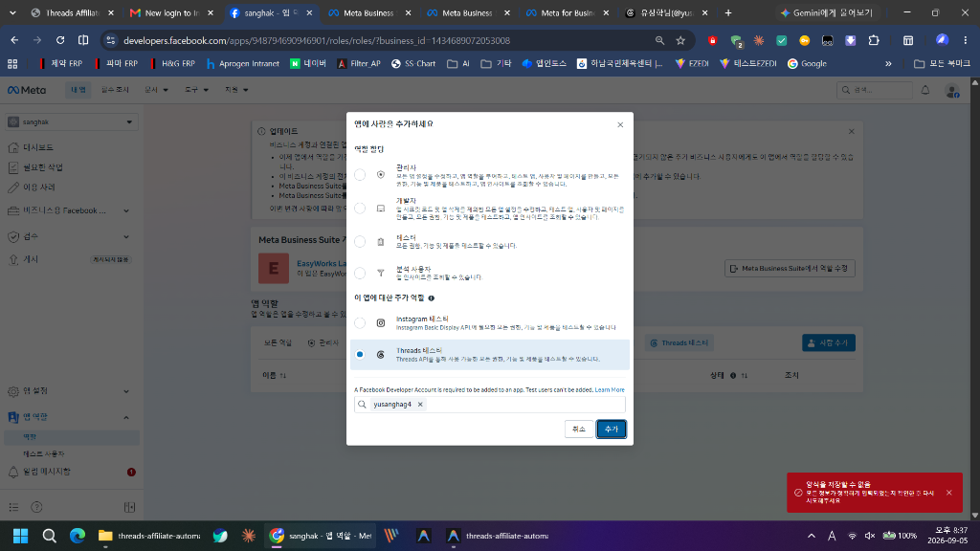Screen dimensions: 980x551
Task: Open notifications bell in Meta header
Action: click(x=925, y=90)
